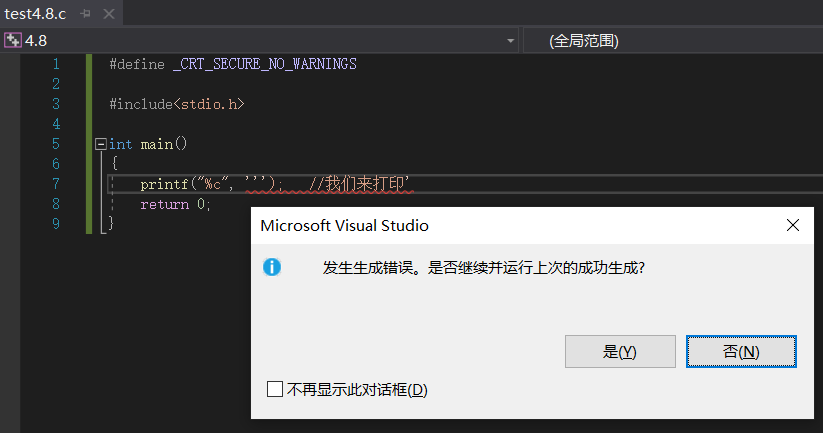Open the 4.8 project dropdown arrow
The height and width of the screenshot is (433, 823).
pyautogui.click(x=510, y=41)
